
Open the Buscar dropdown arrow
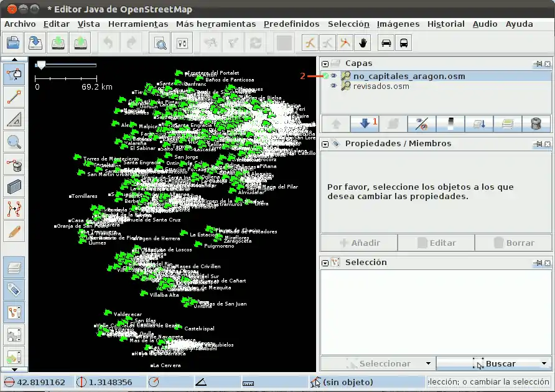543,363
